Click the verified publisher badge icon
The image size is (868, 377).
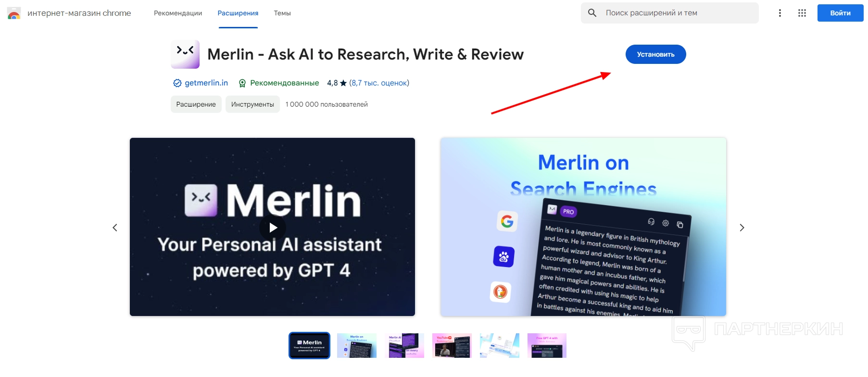click(x=177, y=83)
